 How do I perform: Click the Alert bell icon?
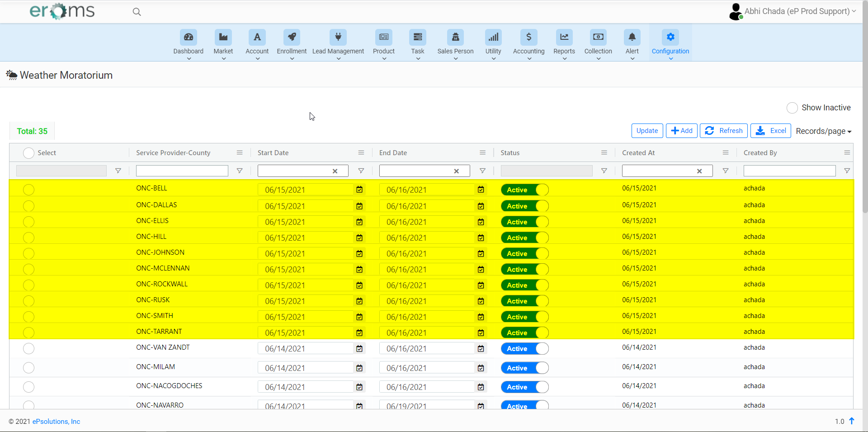pos(632,37)
